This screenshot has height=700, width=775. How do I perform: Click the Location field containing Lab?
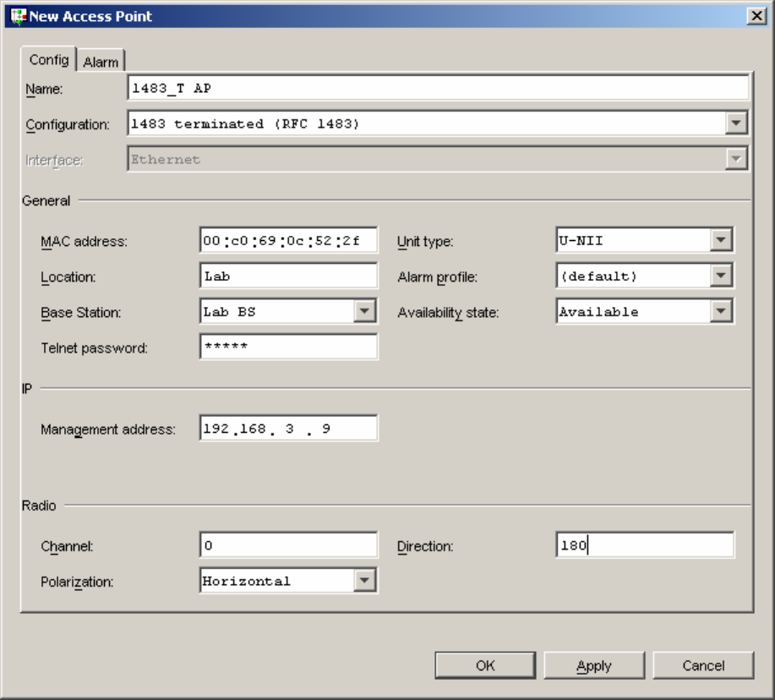289,276
